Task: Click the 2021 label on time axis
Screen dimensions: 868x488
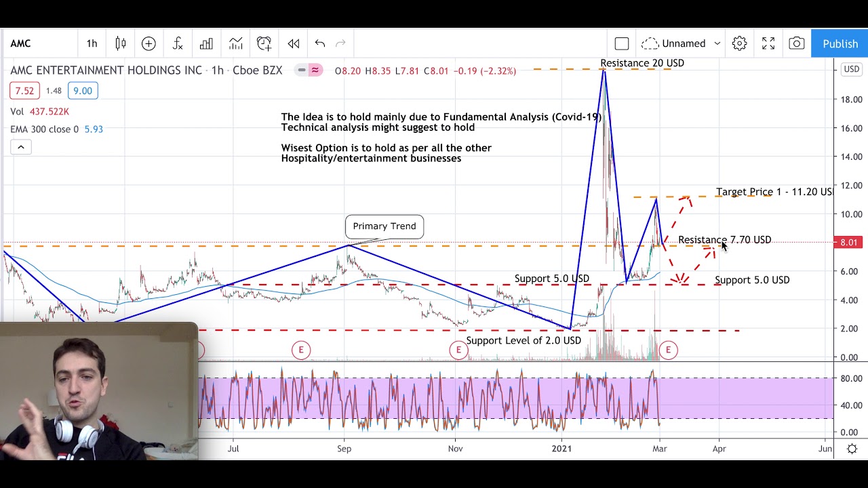Action: pos(561,449)
